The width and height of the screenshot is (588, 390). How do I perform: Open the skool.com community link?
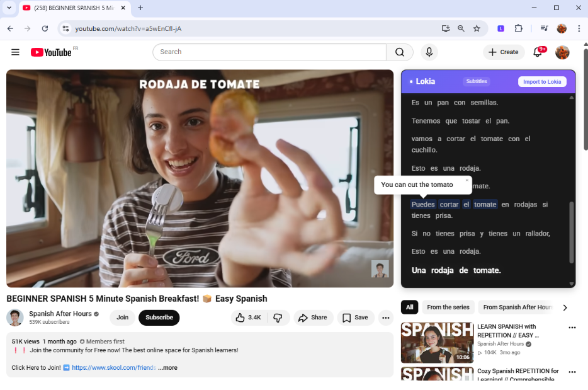tap(113, 367)
